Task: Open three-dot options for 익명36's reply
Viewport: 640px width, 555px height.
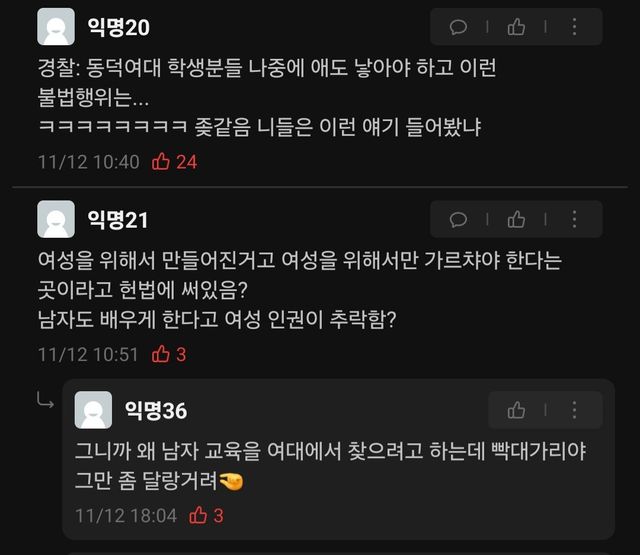Action: pyautogui.click(x=574, y=410)
